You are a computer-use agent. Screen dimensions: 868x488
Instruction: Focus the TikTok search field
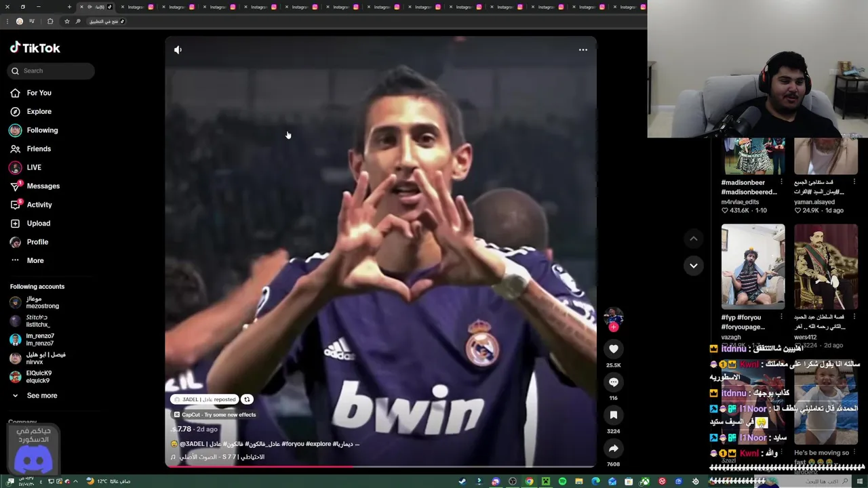[x=51, y=70]
